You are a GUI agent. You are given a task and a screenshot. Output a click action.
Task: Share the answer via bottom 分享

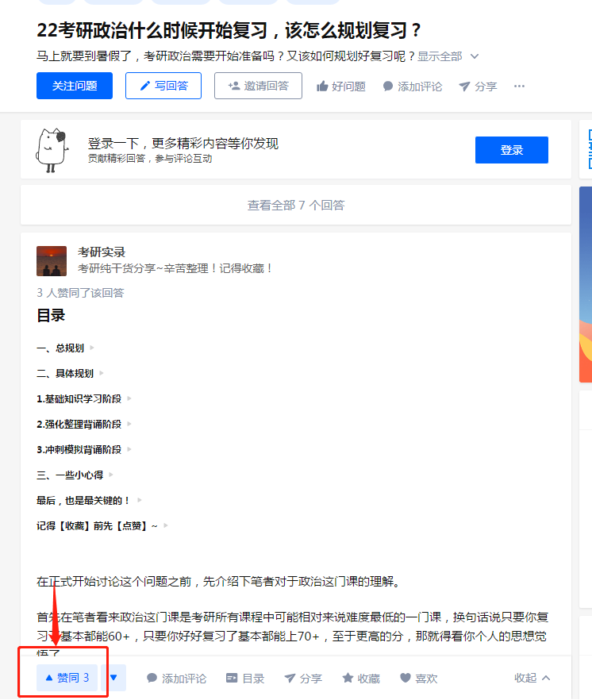tap(303, 678)
